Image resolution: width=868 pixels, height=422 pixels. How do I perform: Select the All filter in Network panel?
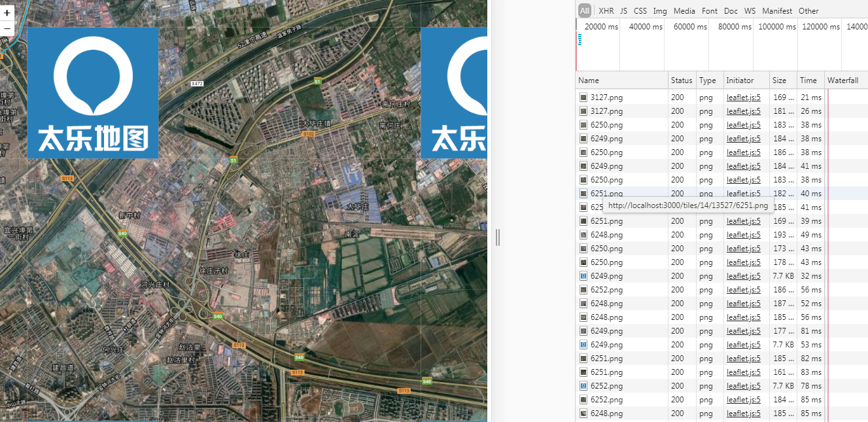pos(585,10)
